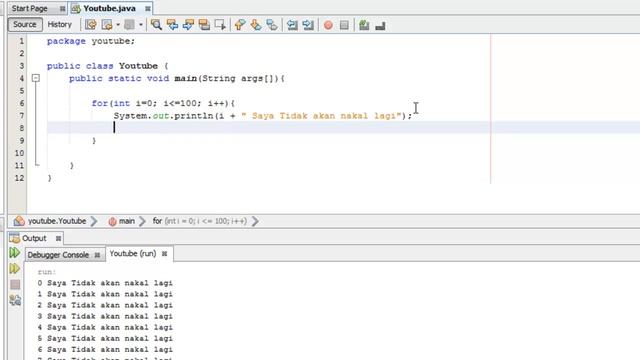Screen dimensions: 640x360
Task: Expand chevron after youtube.Youtube breadcrumb
Action: pos(94,221)
